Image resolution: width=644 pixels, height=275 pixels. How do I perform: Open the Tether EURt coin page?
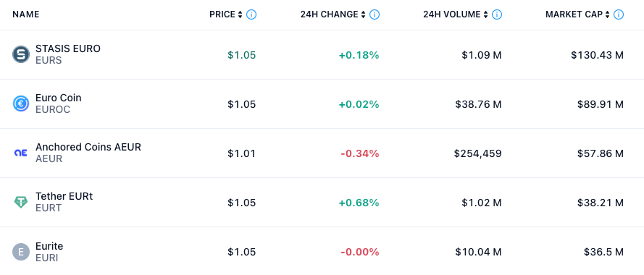(64, 196)
